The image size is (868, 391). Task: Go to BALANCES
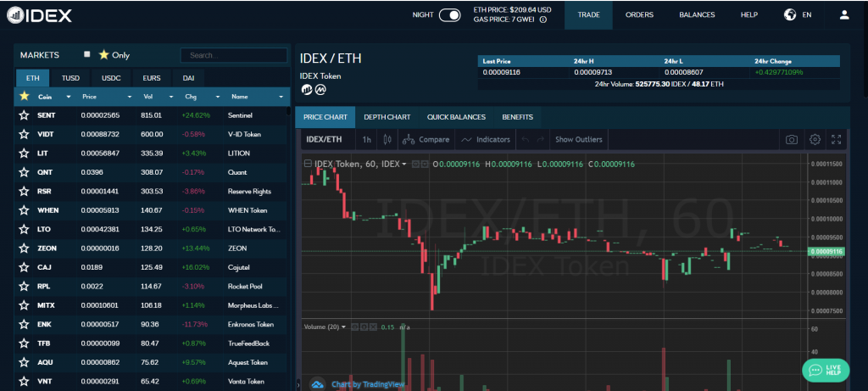(x=697, y=15)
